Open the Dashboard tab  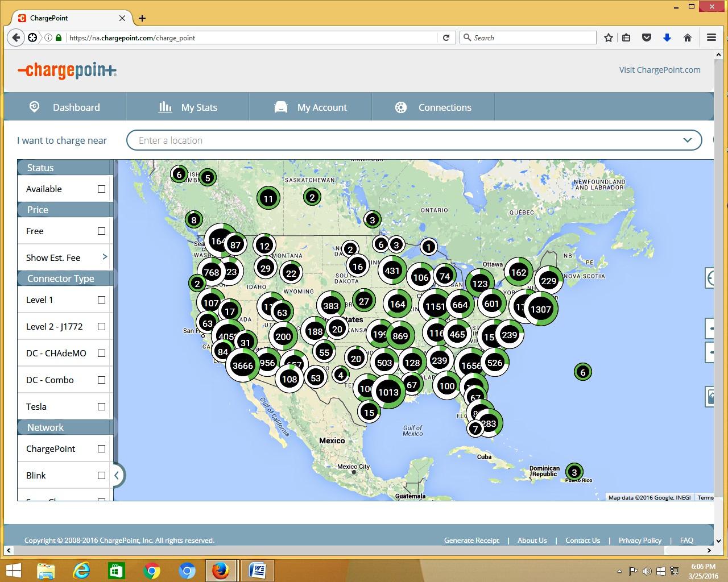[65, 107]
